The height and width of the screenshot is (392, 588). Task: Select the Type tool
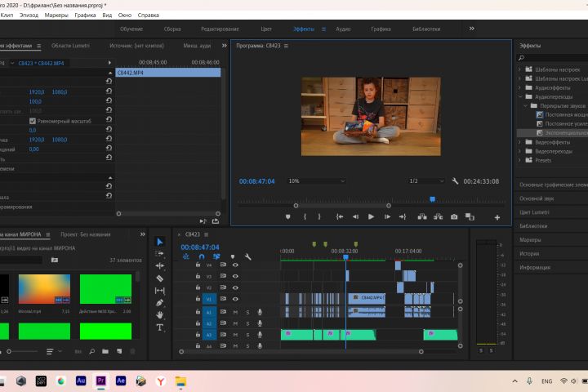pos(160,327)
